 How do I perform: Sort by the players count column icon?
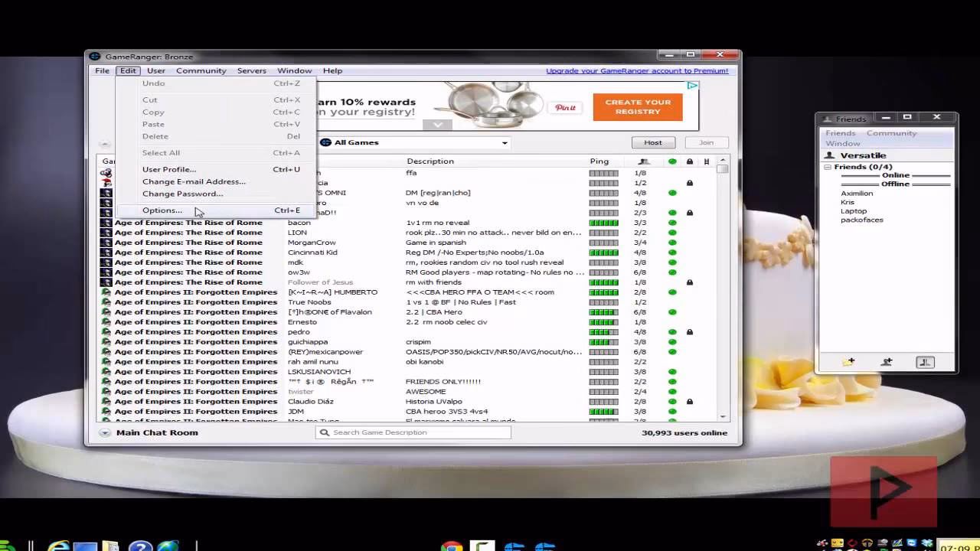click(x=644, y=161)
